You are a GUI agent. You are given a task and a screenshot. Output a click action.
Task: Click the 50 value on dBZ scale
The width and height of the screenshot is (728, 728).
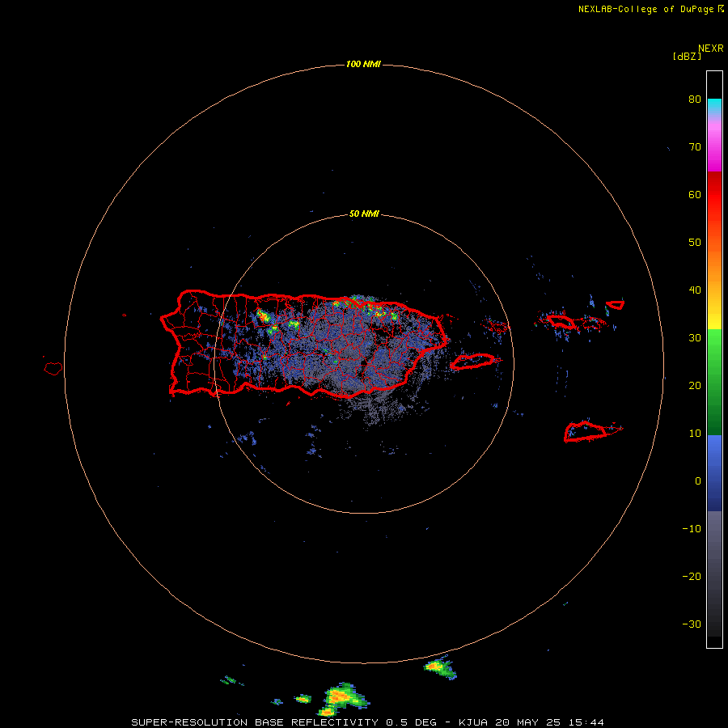(x=695, y=243)
